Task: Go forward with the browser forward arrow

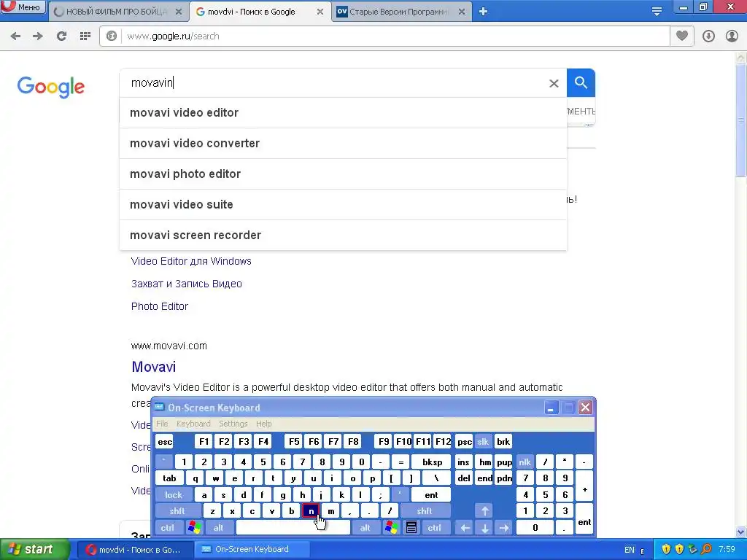Action: coord(38,36)
